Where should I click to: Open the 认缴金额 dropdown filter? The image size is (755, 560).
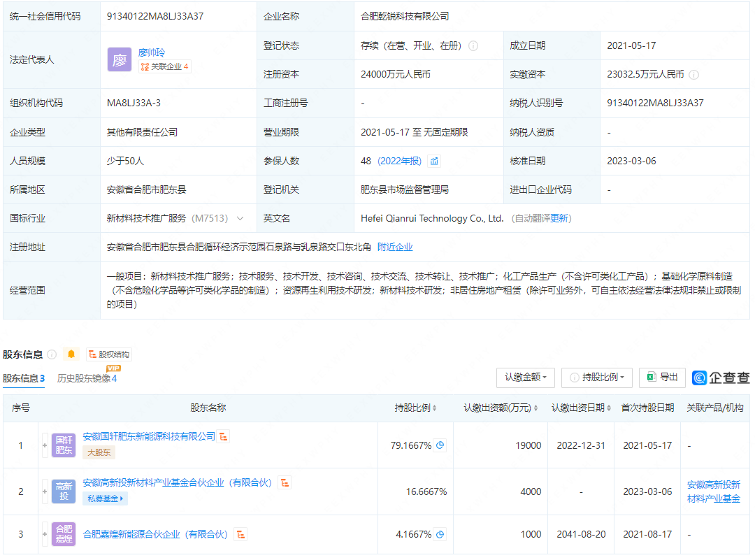(525, 378)
